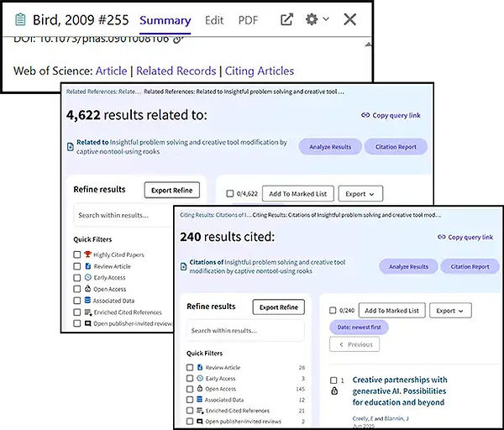Open Creative partnerships with generative AI article

click(400, 391)
